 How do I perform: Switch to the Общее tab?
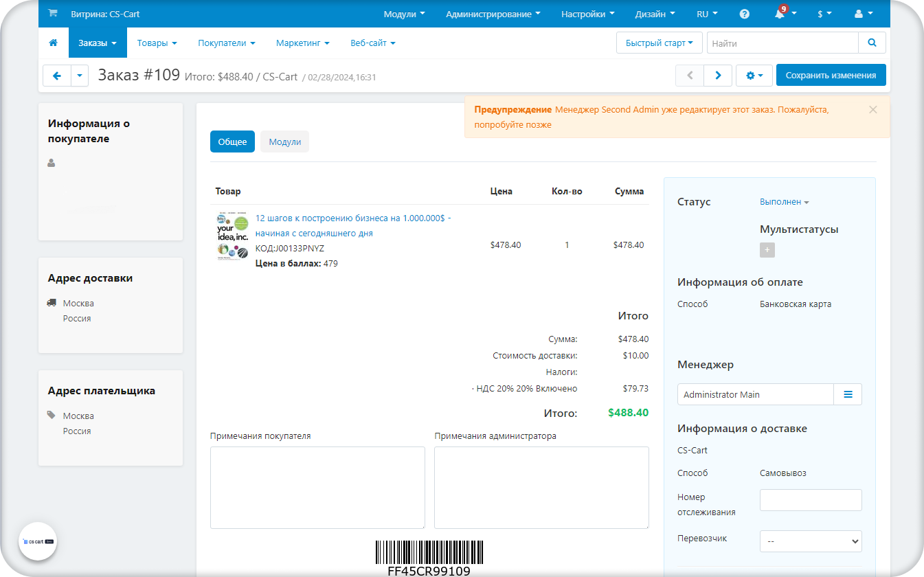click(x=232, y=142)
